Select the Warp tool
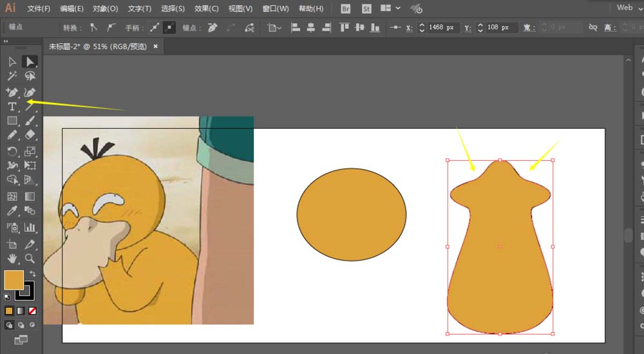The width and height of the screenshot is (644, 354). coord(12,165)
